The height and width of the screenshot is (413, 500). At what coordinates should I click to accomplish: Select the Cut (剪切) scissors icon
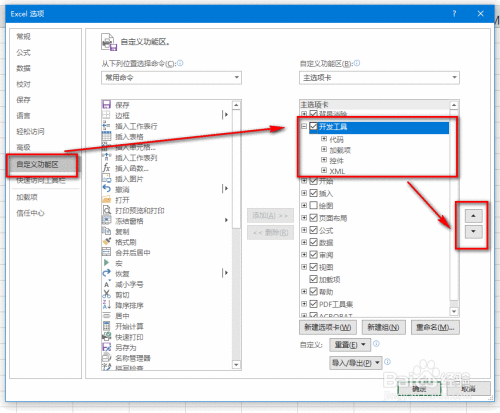(106, 295)
